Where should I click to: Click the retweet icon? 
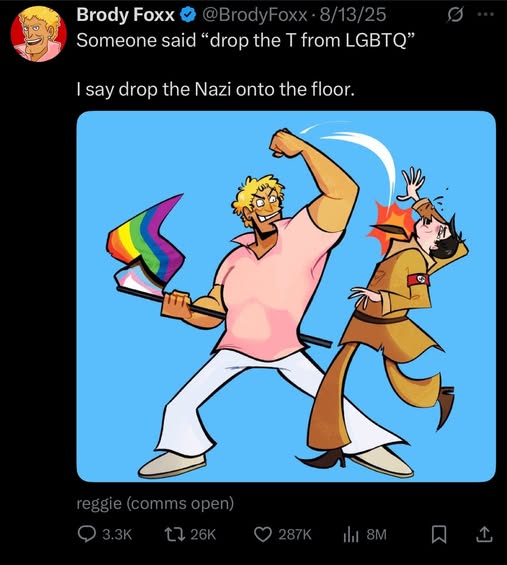point(174,534)
